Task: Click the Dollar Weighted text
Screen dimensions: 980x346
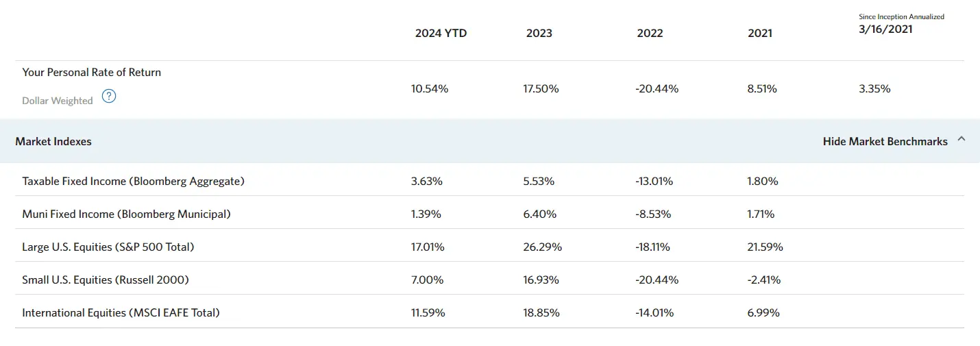Action: tap(57, 101)
